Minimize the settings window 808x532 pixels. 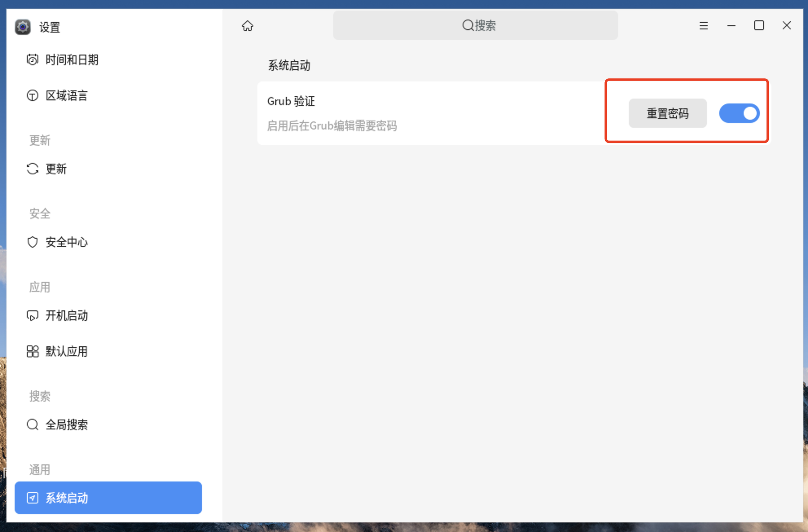731,26
